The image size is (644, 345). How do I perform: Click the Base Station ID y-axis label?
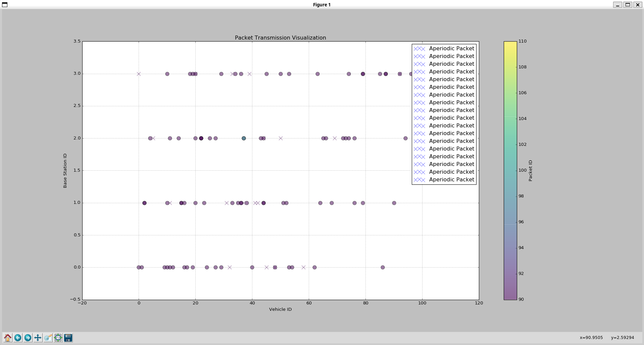65,171
